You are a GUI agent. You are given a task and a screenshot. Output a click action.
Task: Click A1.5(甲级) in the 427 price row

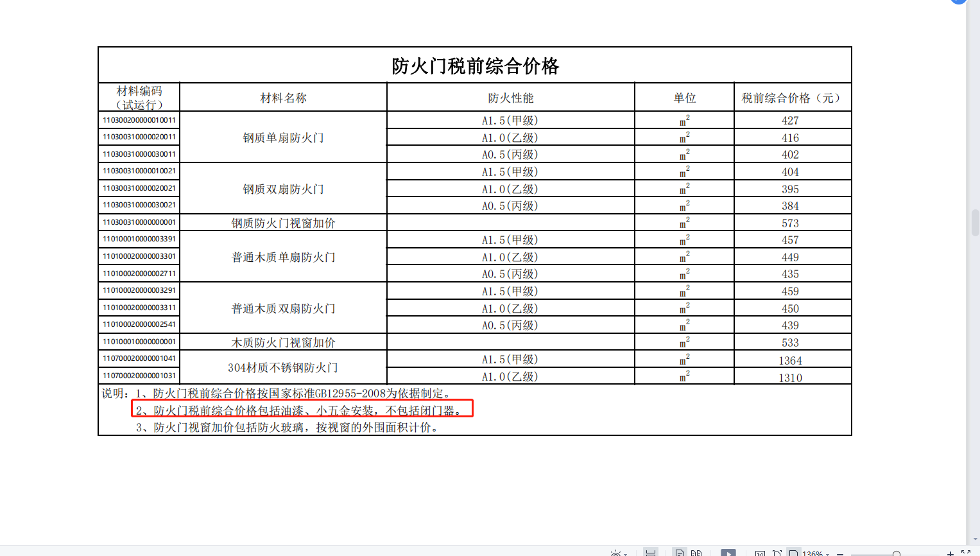tap(510, 121)
